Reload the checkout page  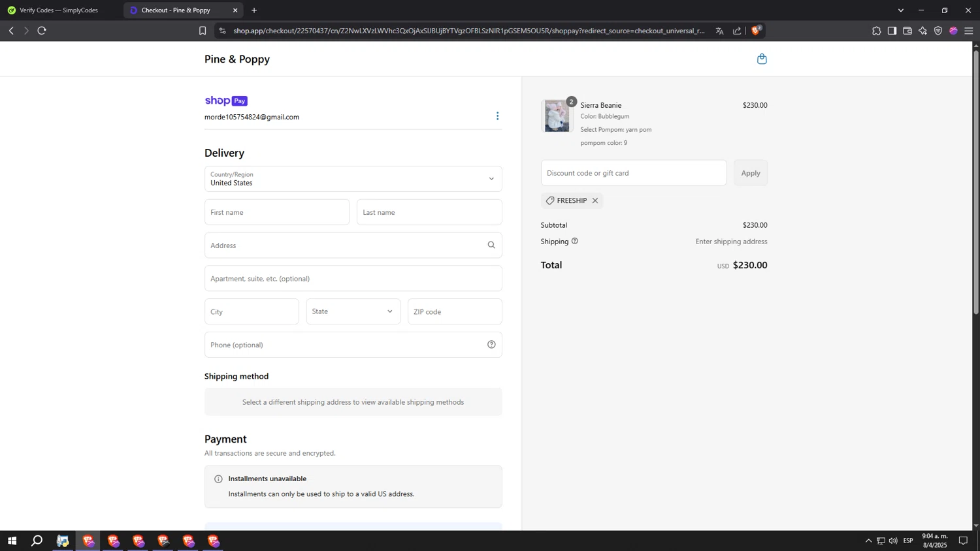point(42,31)
